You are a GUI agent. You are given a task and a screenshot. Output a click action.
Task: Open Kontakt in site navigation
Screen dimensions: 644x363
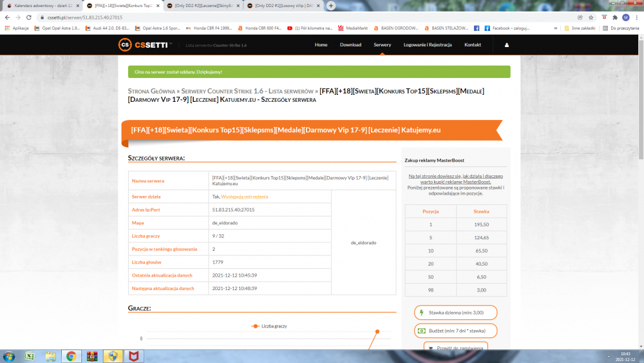pyautogui.click(x=472, y=44)
